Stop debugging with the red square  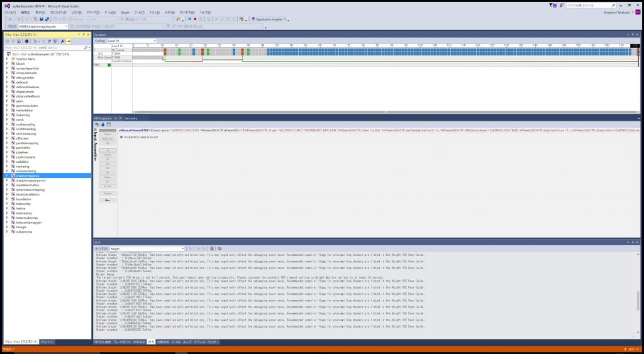pyautogui.click(x=195, y=19)
